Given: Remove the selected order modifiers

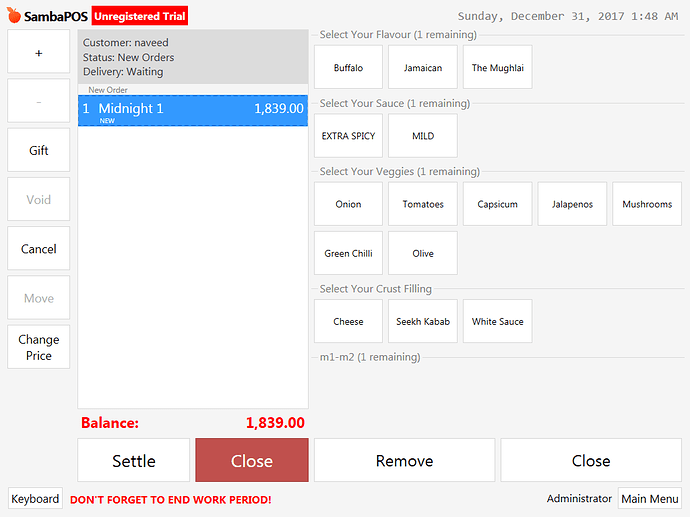Looking at the screenshot, I should (404, 460).
